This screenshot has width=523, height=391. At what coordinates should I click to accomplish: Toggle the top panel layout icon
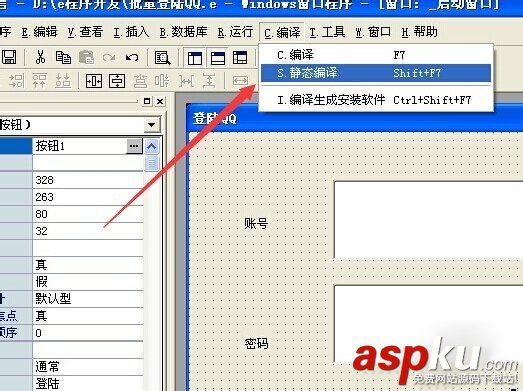pyautogui.click(x=218, y=58)
